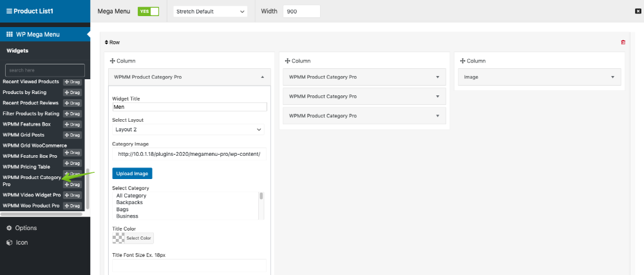The image size is (644, 275).
Task: Select Business in category list
Action: [x=128, y=216]
